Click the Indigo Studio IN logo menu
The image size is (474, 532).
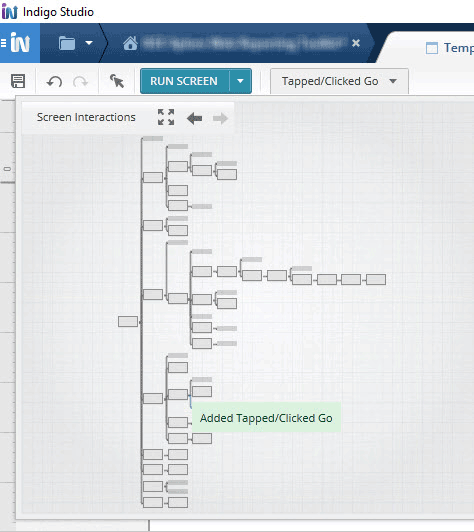(x=20, y=43)
